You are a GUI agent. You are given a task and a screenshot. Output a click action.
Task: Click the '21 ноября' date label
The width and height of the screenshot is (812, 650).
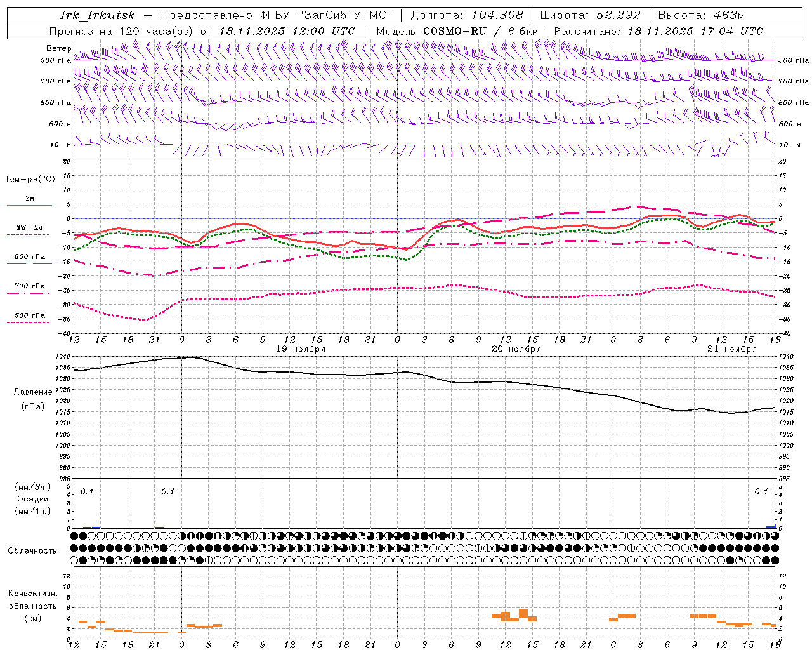point(732,349)
